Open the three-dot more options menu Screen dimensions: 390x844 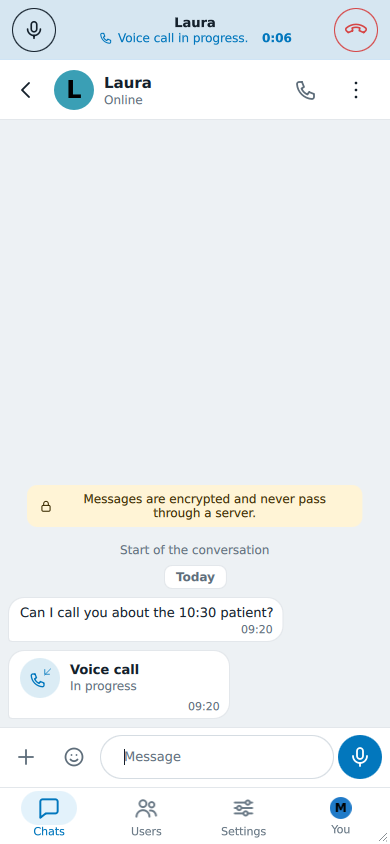[356, 90]
